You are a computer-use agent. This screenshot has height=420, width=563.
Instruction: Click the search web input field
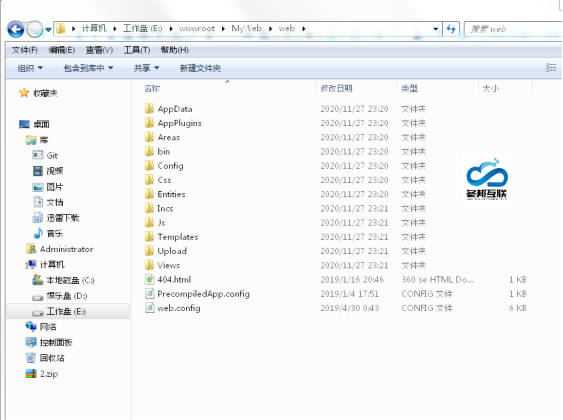(513, 29)
